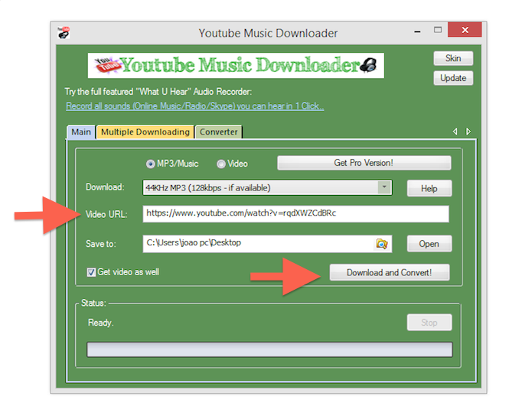Open the Download quality dropdown
Image resolution: width=532 pixels, height=406 pixels.
click(267, 188)
